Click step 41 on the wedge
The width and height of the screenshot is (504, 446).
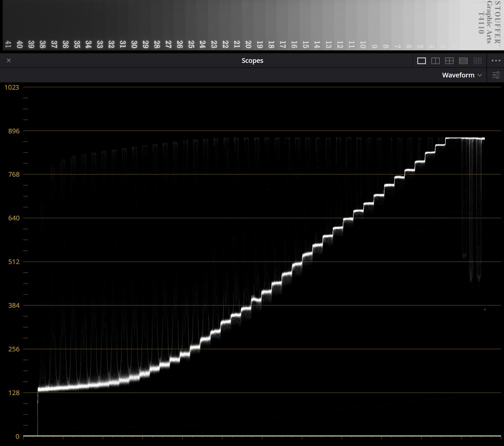[8, 44]
